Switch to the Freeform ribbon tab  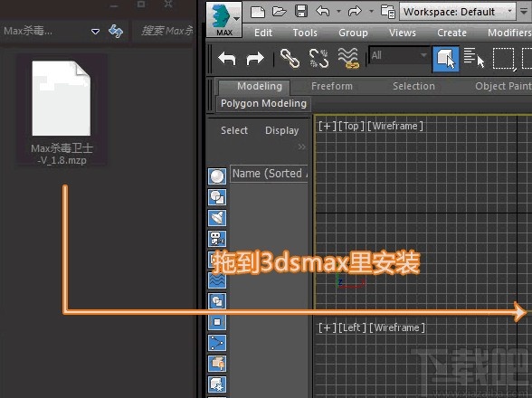[x=332, y=86]
